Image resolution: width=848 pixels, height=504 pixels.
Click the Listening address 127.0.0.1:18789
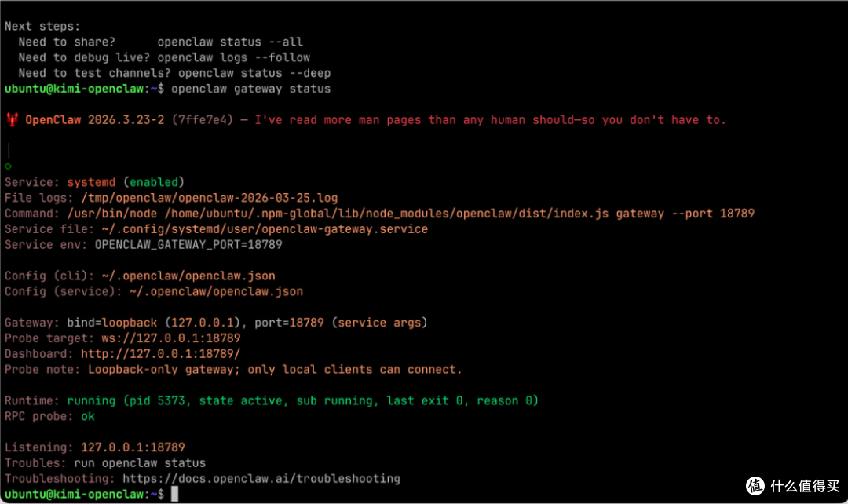coord(133,447)
